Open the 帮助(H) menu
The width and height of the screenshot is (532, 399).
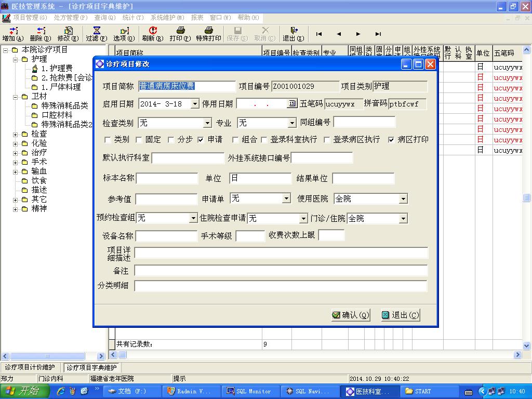(x=248, y=17)
